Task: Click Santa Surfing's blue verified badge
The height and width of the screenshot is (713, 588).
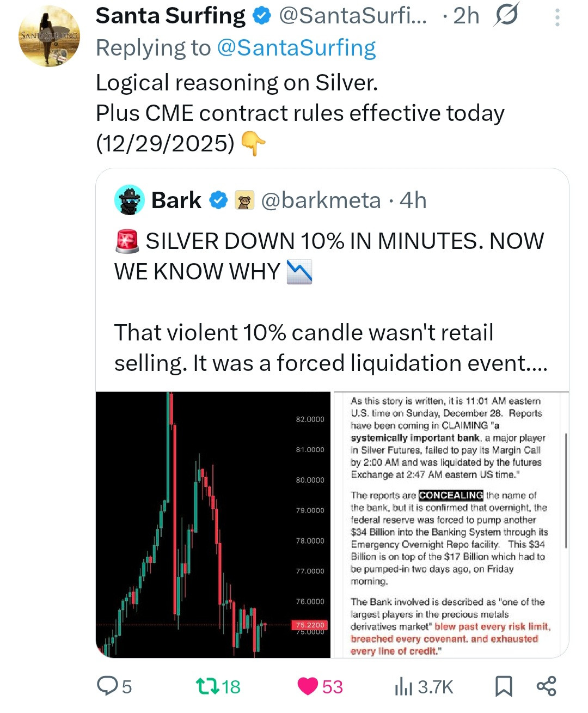Action: pyautogui.click(x=262, y=16)
